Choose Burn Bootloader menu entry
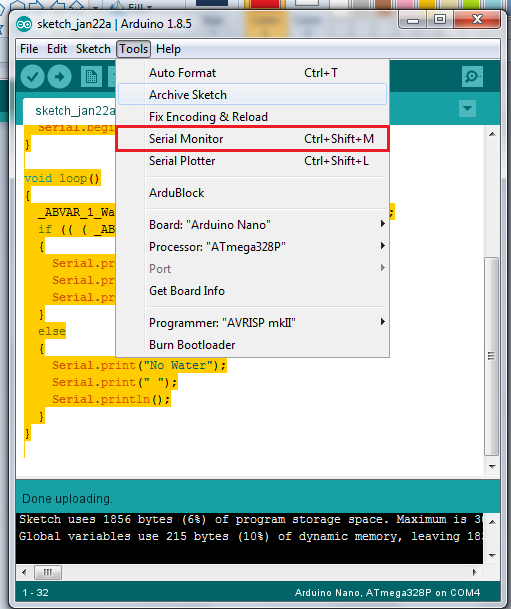Viewport: 511px width, 609px height. click(x=252, y=345)
